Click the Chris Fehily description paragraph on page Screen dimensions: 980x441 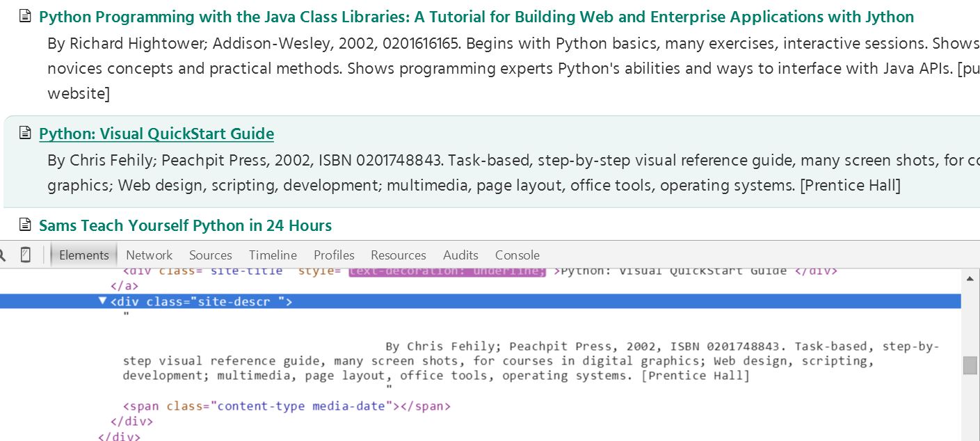pyautogui.click(x=513, y=173)
